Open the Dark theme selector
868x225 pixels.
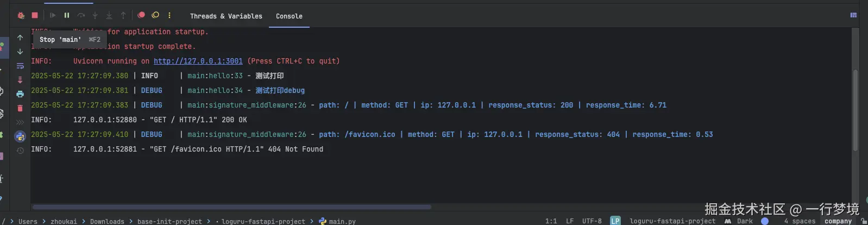click(745, 221)
